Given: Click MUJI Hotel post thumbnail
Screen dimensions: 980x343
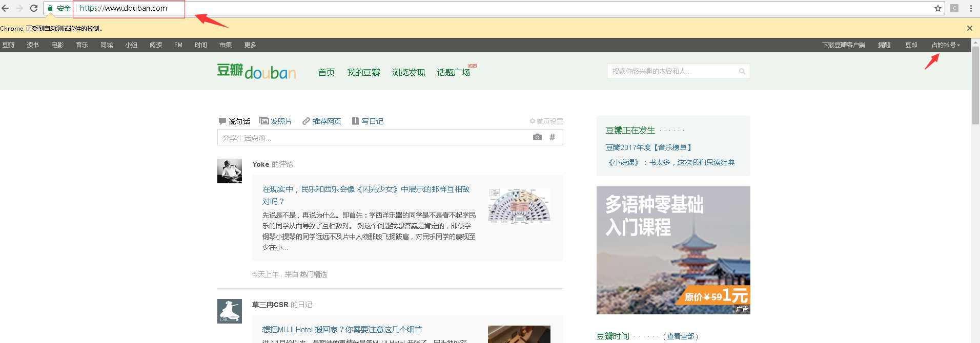Looking at the screenshot, I should pos(519,334).
